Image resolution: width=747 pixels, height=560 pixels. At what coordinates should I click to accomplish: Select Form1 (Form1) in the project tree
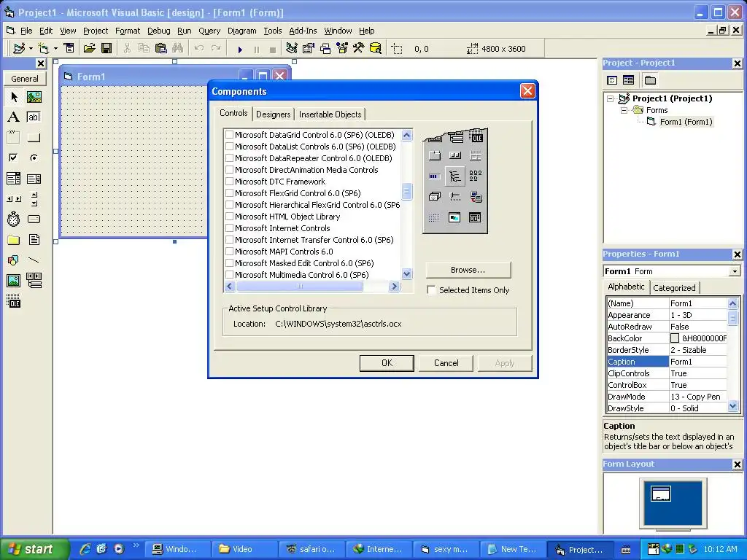pyautogui.click(x=686, y=122)
